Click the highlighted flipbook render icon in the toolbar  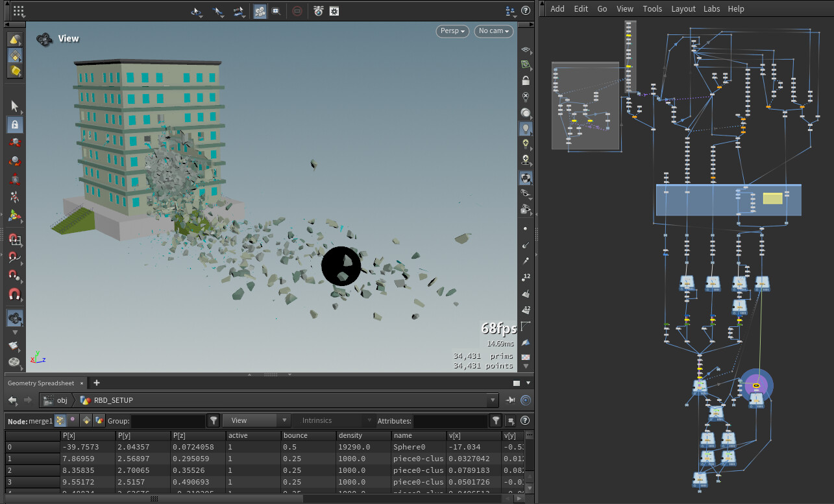click(260, 11)
